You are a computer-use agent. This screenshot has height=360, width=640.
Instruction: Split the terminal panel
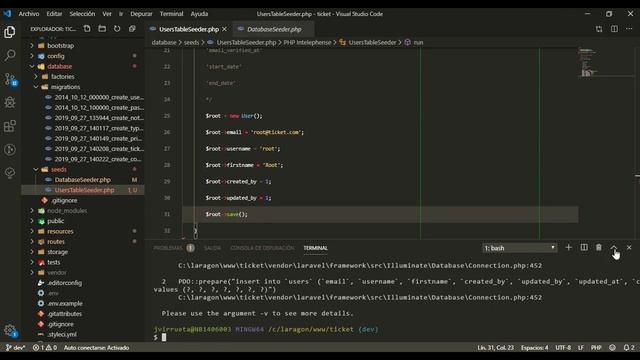[x=584, y=247]
